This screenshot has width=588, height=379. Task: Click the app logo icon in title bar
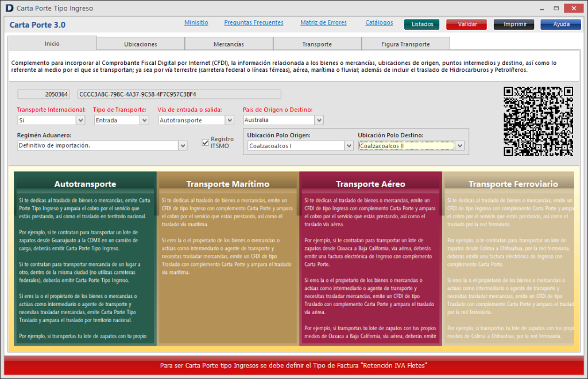coord(9,8)
